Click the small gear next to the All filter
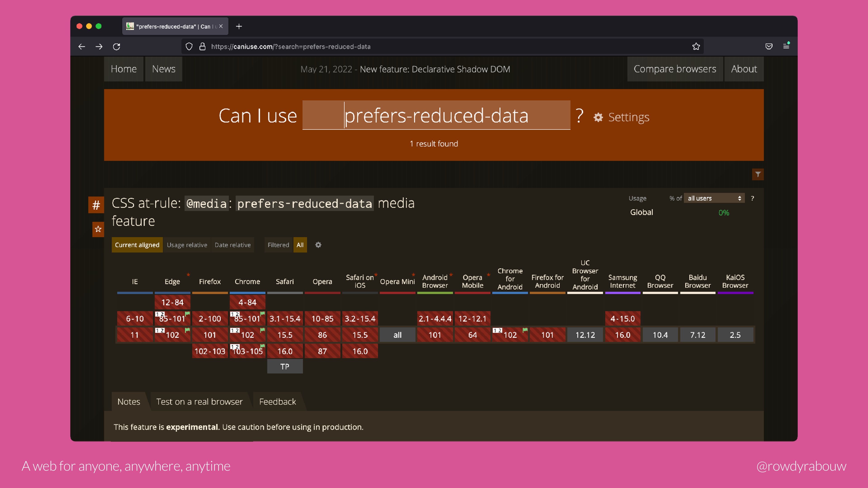This screenshot has height=488, width=868. point(318,245)
